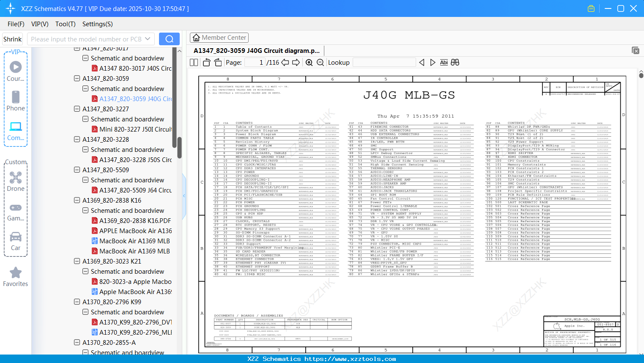Open the Course section in VIP sidebar
The image size is (644, 363).
(x=16, y=71)
